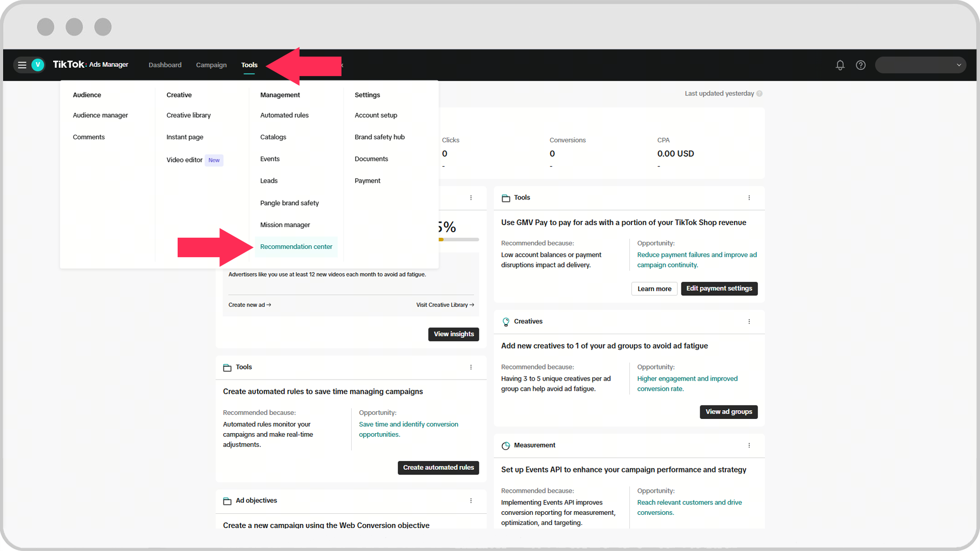Open the kebab menu on the GMV Pay card

[x=749, y=198]
